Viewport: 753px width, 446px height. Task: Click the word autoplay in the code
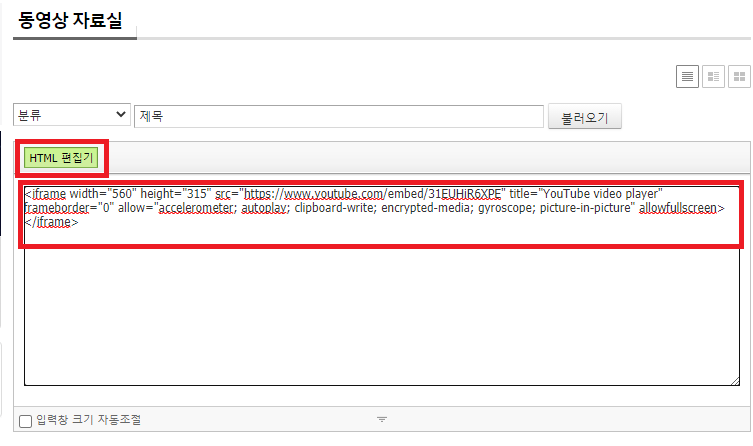click(x=262, y=208)
